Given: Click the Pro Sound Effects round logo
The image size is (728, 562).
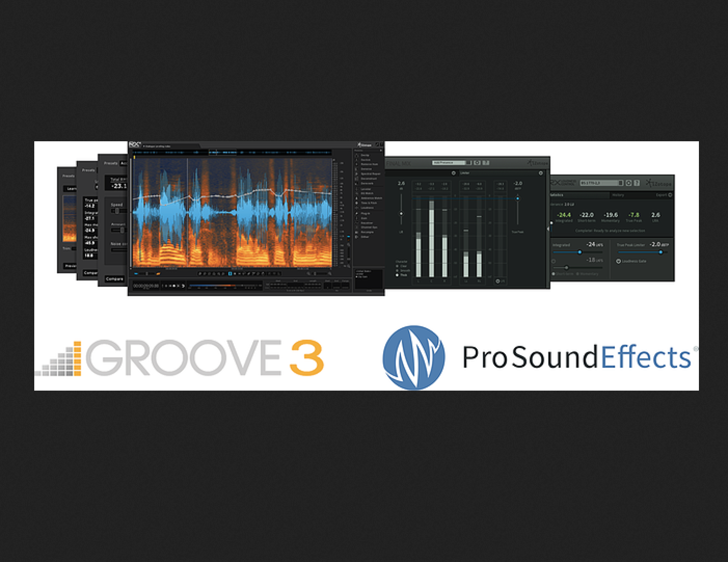Looking at the screenshot, I should tap(414, 357).
